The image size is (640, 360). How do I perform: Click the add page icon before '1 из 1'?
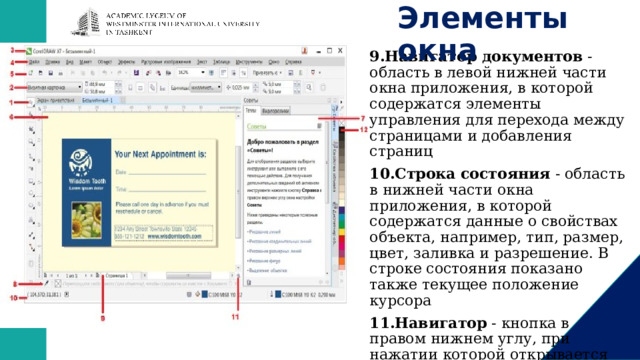(x=45, y=276)
